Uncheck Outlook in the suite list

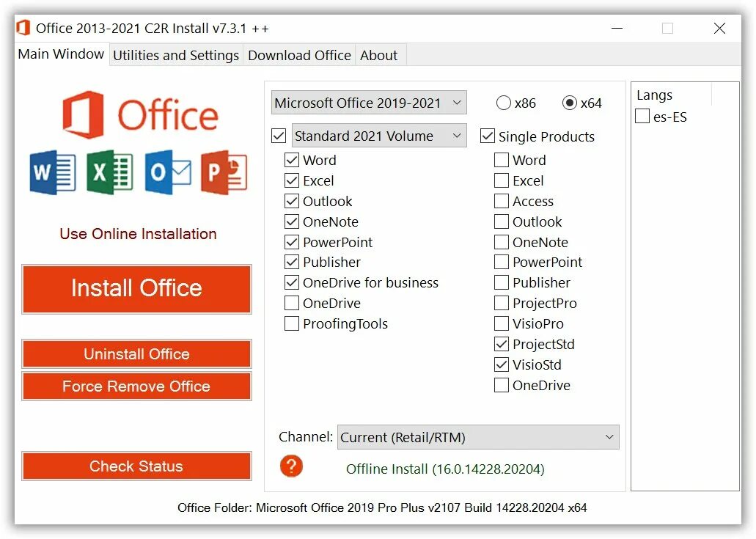pyautogui.click(x=292, y=201)
